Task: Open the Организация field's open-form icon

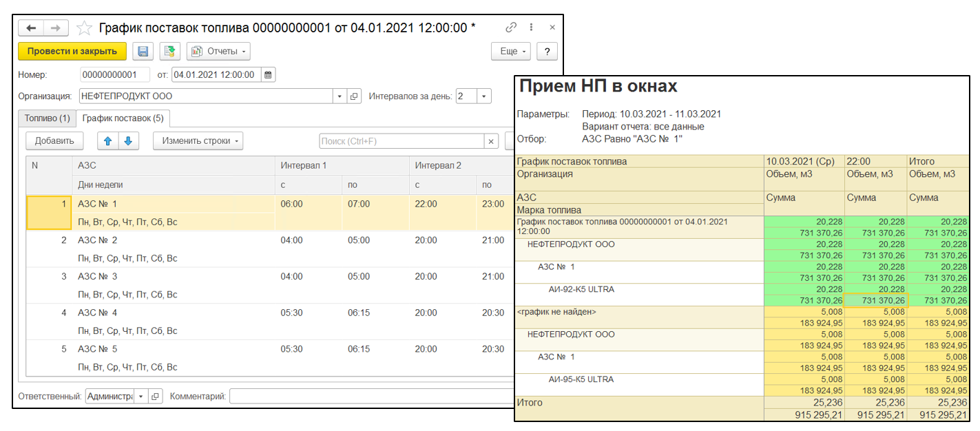Action: pyautogui.click(x=355, y=96)
